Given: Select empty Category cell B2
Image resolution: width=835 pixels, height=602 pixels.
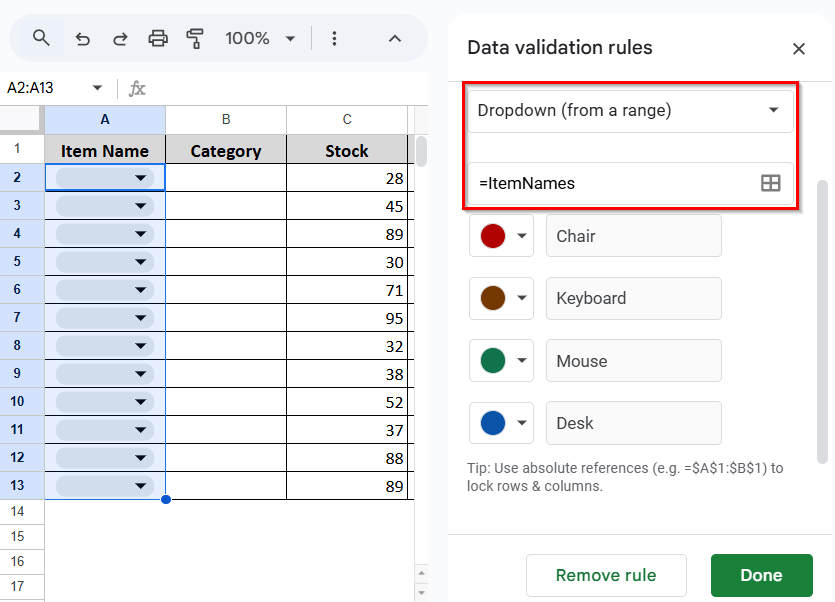Looking at the screenshot, I should [x=226, y=178].
